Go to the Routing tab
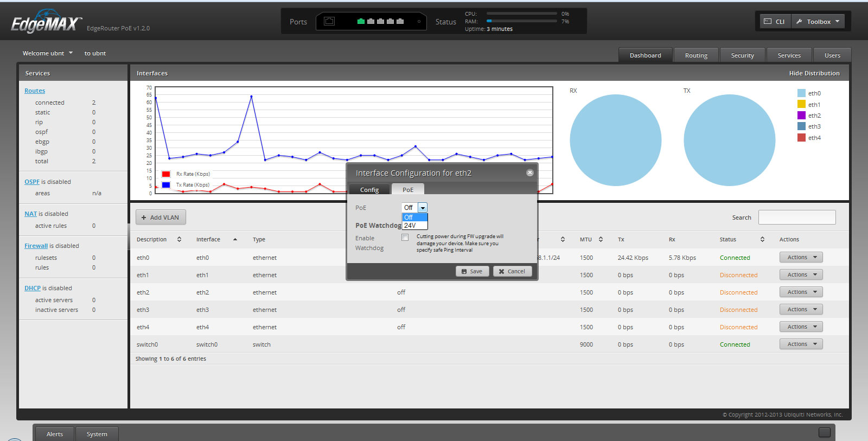This screenshot has width=868, height=441. click(696, 55)
